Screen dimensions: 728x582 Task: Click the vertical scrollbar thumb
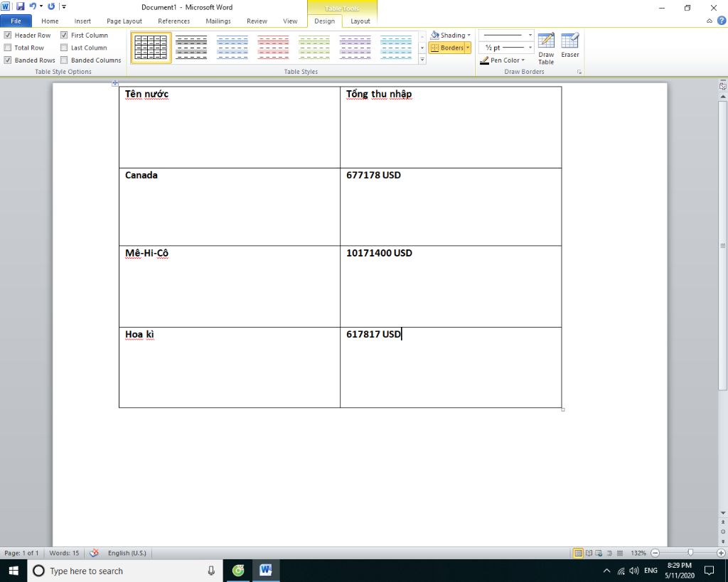click(x=722, y=245)
